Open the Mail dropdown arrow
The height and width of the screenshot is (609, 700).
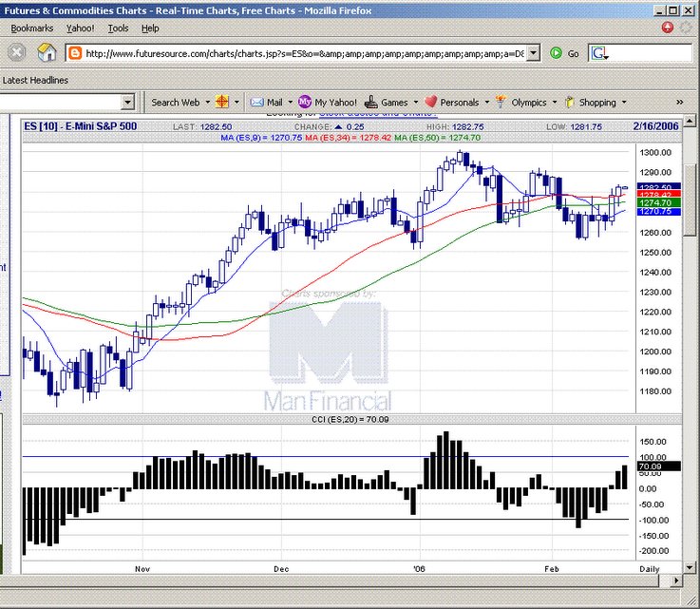[291, 103]
